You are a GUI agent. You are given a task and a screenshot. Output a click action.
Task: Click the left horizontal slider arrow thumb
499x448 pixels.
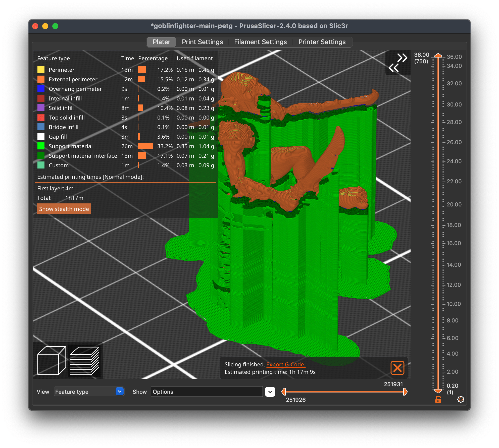pyautogui.click(x=284, y=391)
